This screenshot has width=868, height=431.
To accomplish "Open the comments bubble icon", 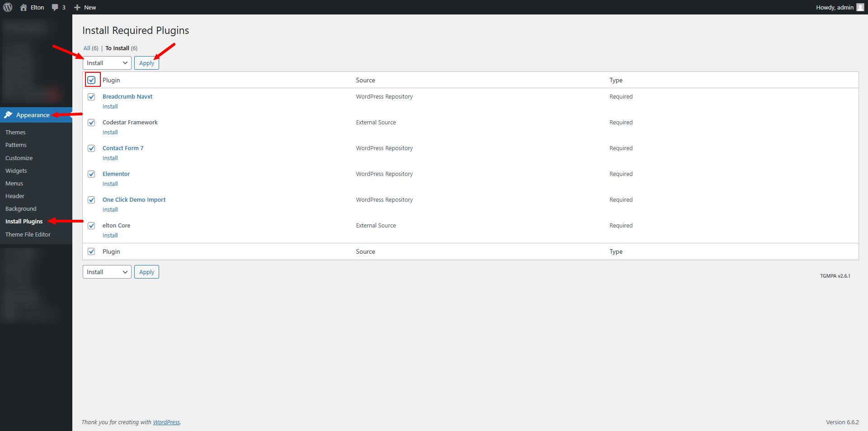I will pos(55,7).
